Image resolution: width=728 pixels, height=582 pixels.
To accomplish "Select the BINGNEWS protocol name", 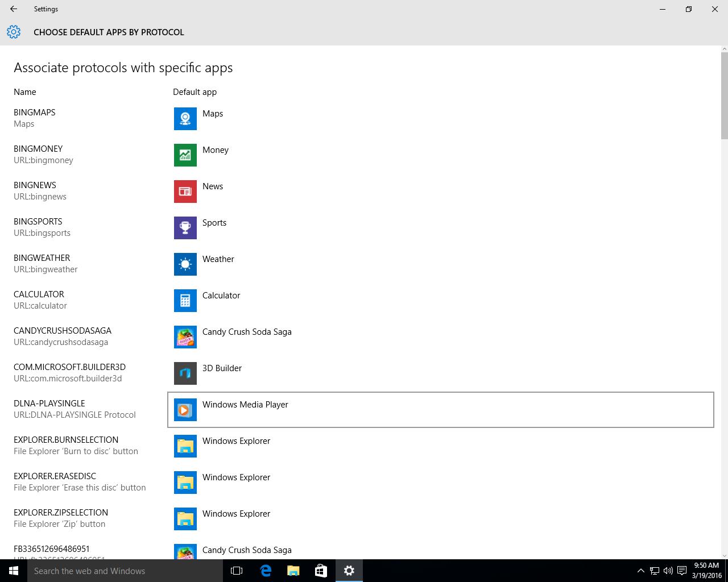I will [35, 185].
